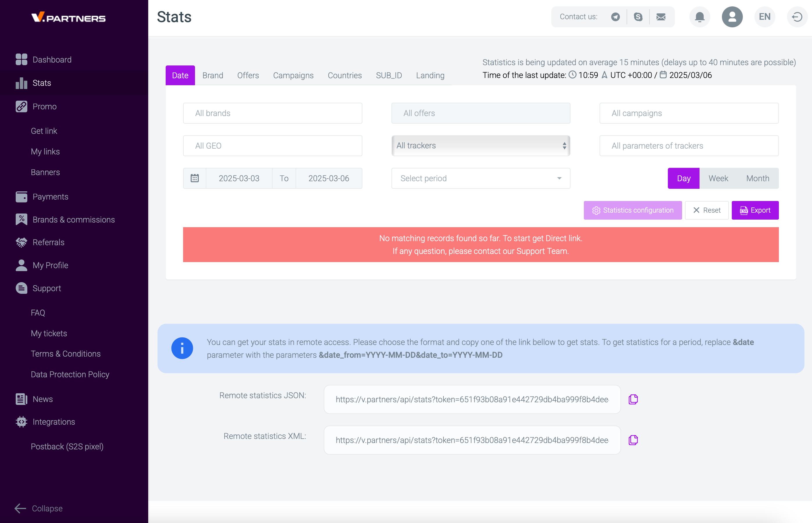Click the start date field 2025-03-03
Screen dimensions: 812x523
239,178
